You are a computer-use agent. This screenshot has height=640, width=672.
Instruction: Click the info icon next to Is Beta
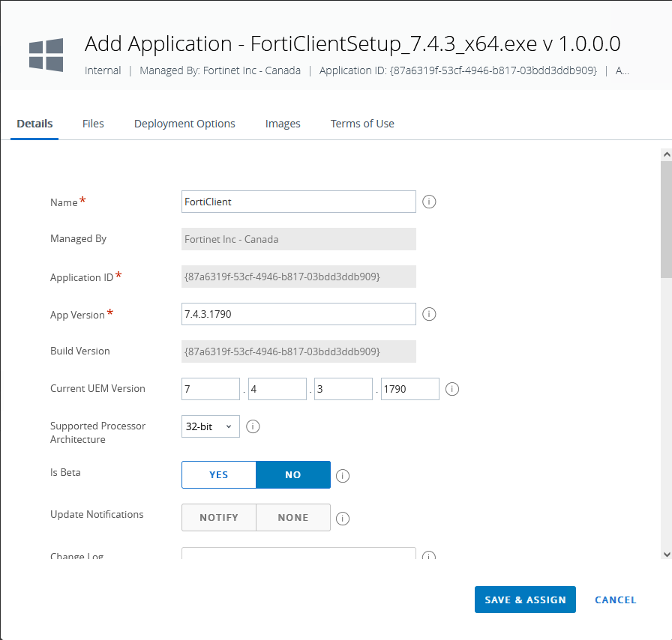click(342, 475)
